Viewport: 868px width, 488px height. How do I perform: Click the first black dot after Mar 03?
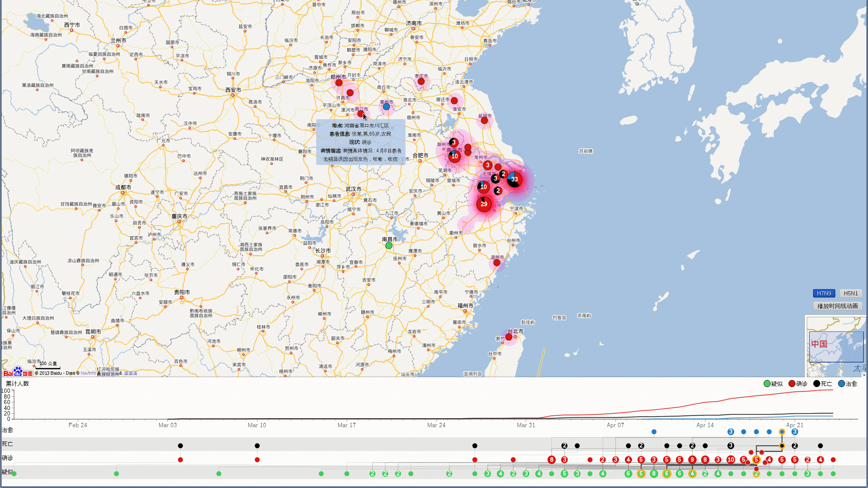180,446
